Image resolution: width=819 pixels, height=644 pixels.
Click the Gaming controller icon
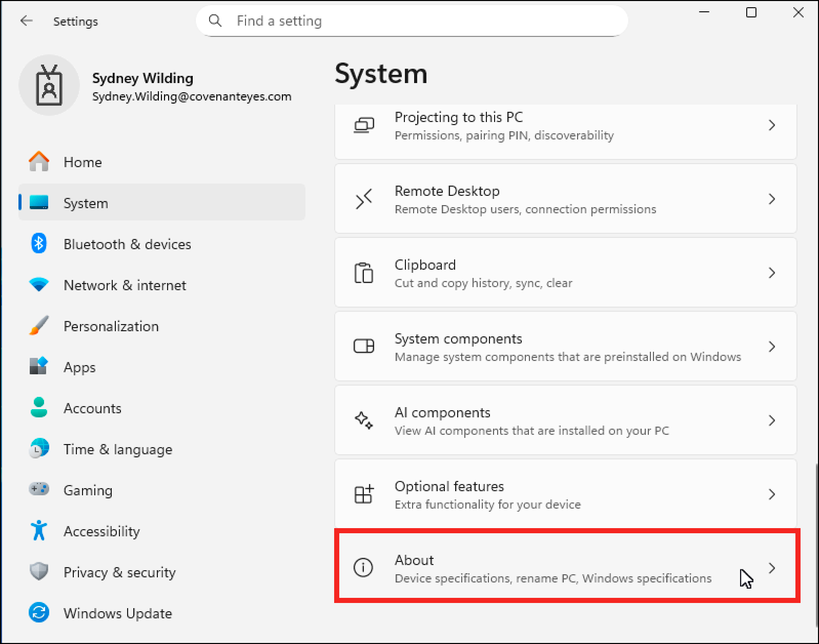(x=39, y=490)
